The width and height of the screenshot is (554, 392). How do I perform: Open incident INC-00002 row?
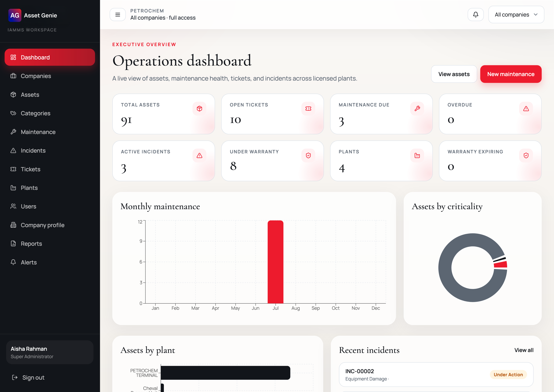click(436, 374)
